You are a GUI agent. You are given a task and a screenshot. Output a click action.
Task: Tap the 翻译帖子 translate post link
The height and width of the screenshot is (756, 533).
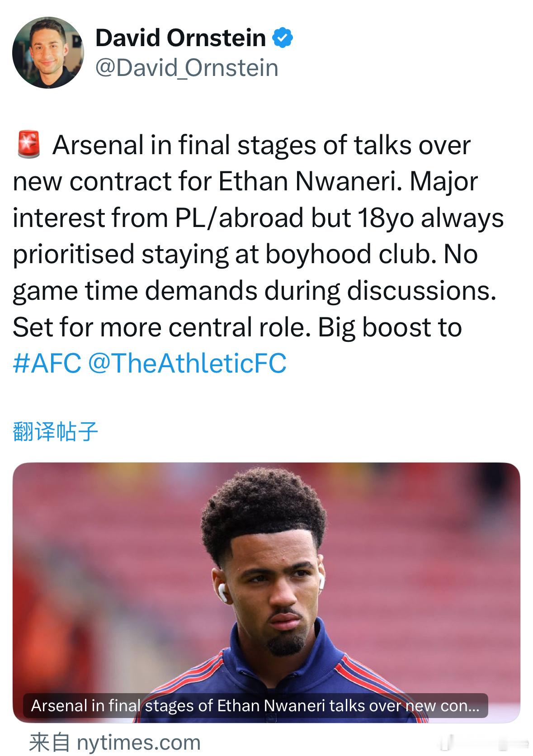[55, 431]
